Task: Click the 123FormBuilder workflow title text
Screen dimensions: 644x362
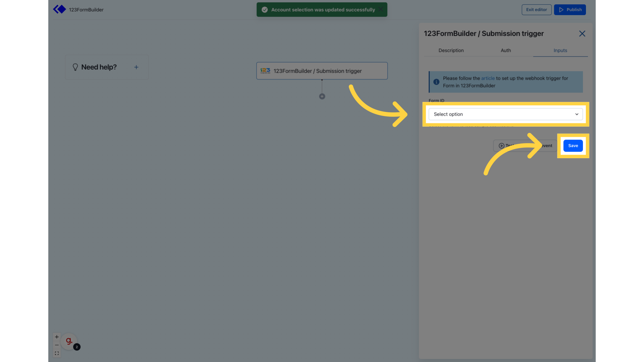Action: click(86, 10)
